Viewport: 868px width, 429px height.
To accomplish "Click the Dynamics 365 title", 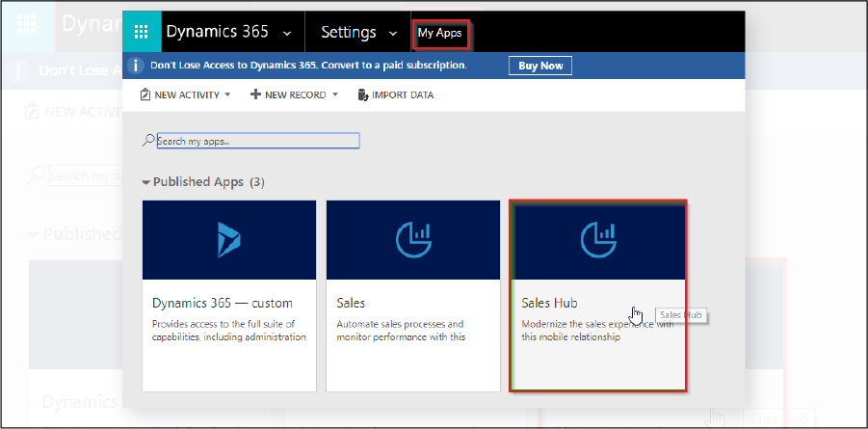I will tap(217, 32).
